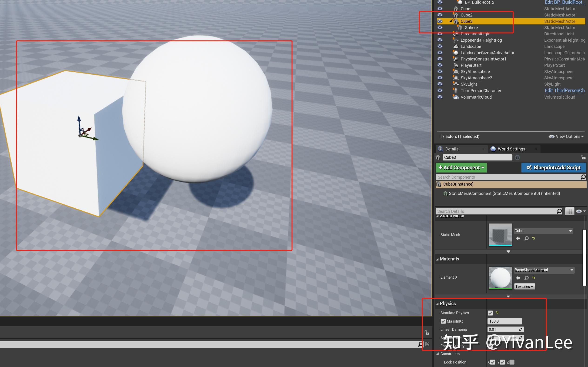Toggle Lock Position Y checkbox
This screenshot has height=367, width=588.
(x=502, y=362)
